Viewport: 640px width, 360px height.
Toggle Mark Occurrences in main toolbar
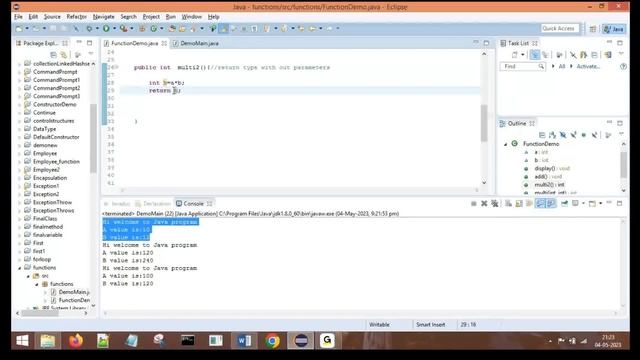(x=223, y=29)
